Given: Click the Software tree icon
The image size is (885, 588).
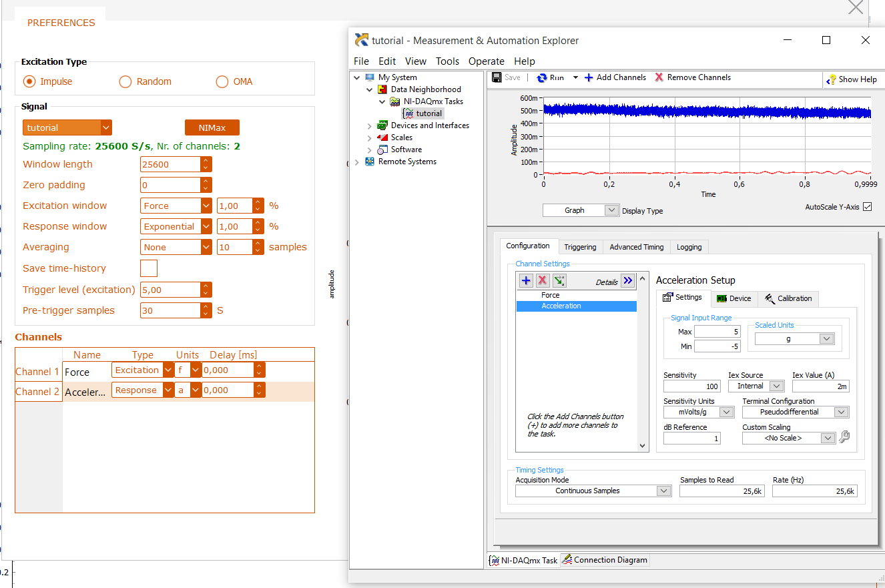Looking at the screenshot, I should (x=382, y=150).
